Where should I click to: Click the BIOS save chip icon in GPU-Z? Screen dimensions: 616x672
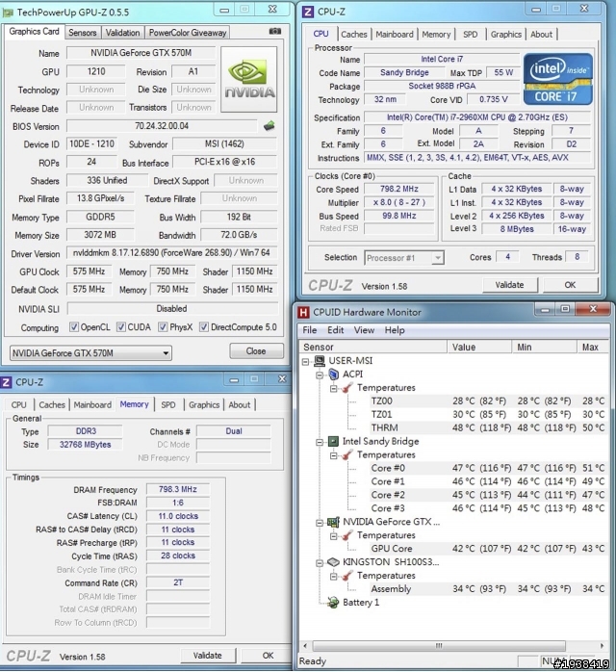(x=269, y=126)
